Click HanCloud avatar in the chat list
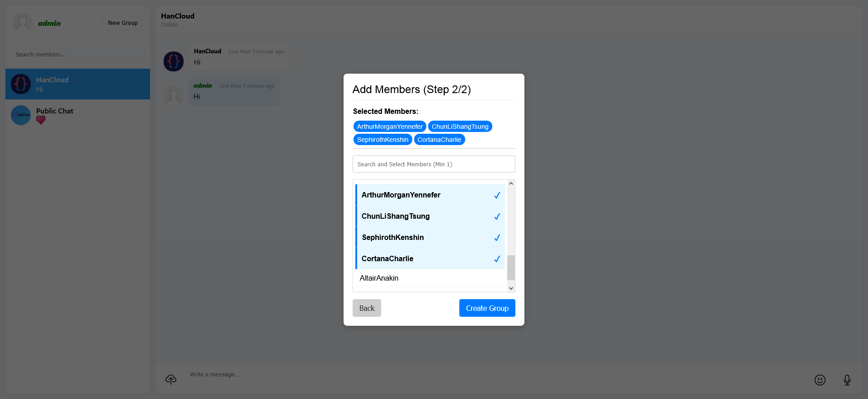 [21, 84]
